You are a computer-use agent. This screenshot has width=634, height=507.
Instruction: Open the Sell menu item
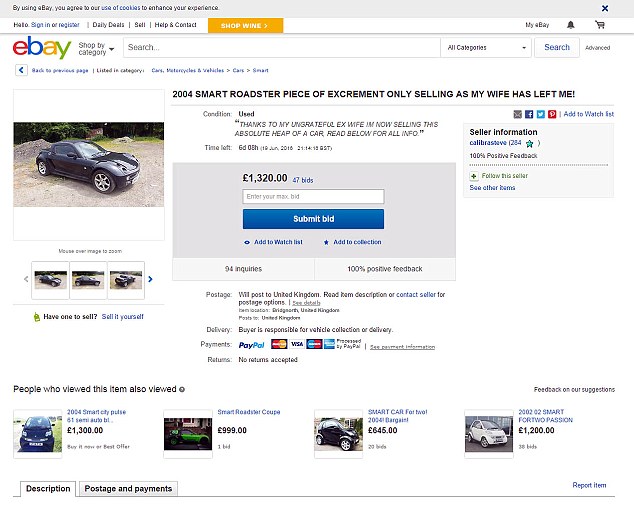(139, 25)
